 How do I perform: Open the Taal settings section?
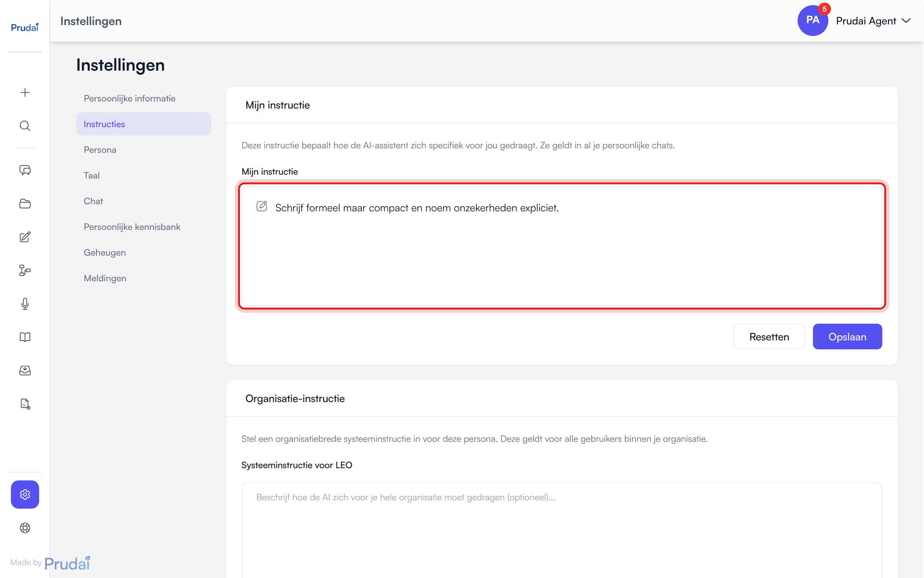pyautogui.click(x=143, y=175)
